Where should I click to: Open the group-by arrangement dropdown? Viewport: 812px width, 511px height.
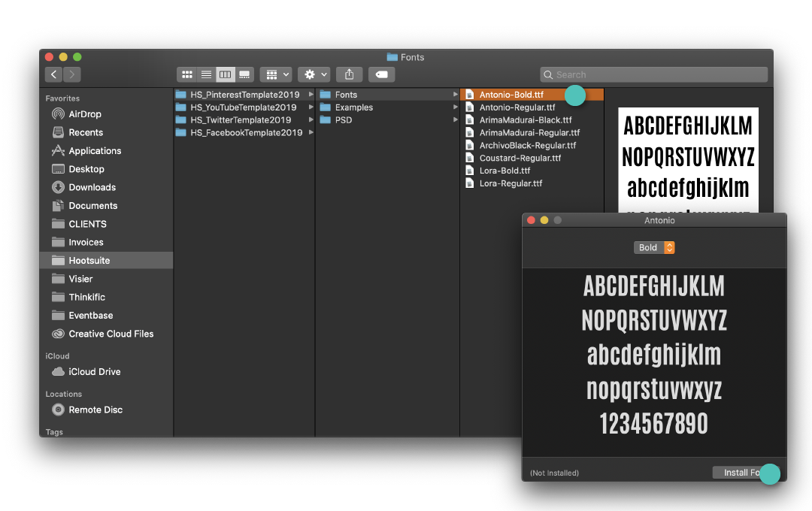pyautogui.click(x=276, y=74)
